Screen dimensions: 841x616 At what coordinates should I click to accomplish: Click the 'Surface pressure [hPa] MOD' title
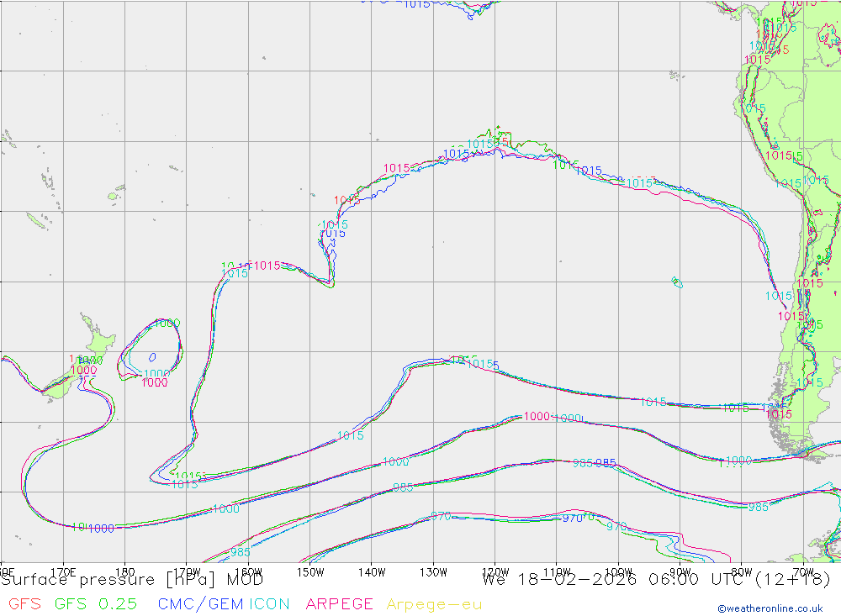(x=132, y=580)
